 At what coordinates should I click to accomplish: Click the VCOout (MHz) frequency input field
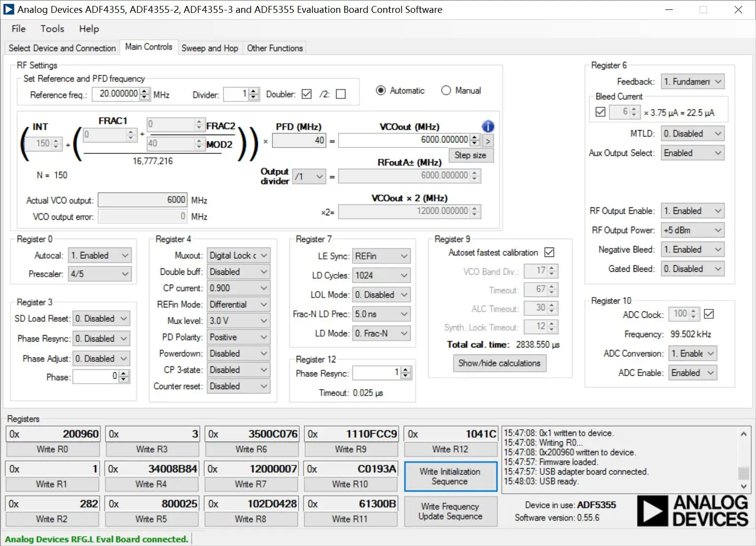403,140
